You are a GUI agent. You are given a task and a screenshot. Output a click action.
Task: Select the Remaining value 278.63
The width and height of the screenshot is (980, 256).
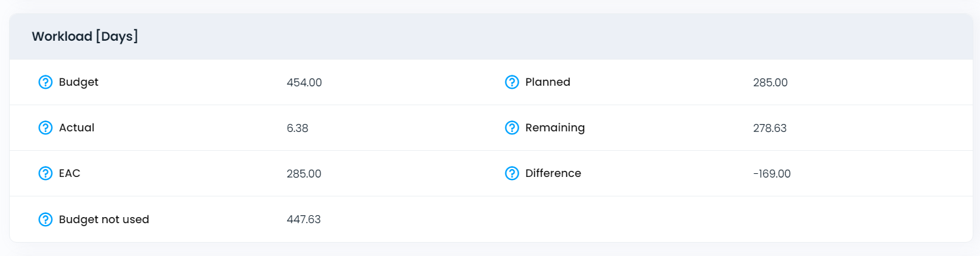pos(770,128)
